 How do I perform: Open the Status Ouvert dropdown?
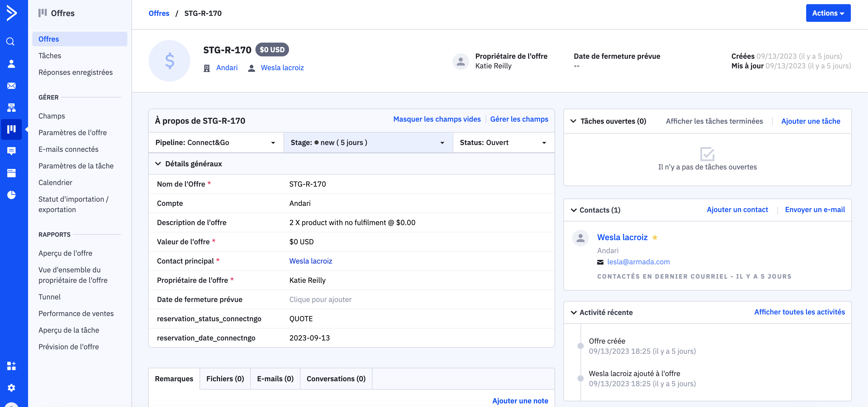pyautogui.click(x=503, y=142)
